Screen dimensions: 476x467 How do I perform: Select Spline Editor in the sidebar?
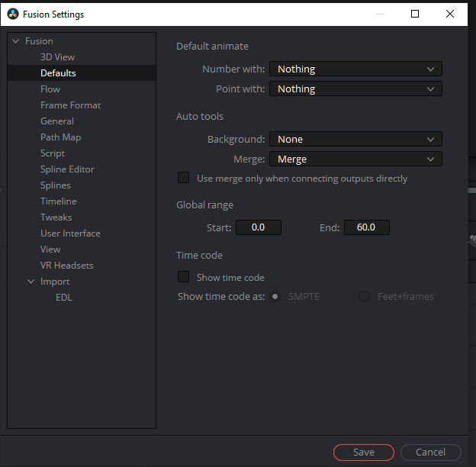click(67, 169)
